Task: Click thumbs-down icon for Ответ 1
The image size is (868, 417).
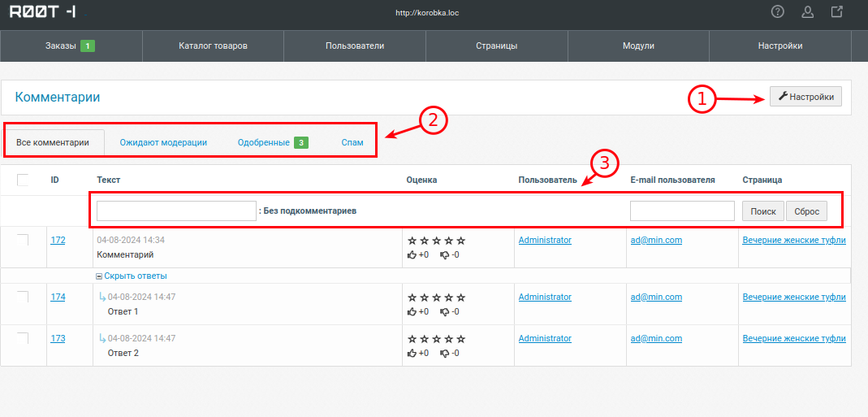Action: 444,311
